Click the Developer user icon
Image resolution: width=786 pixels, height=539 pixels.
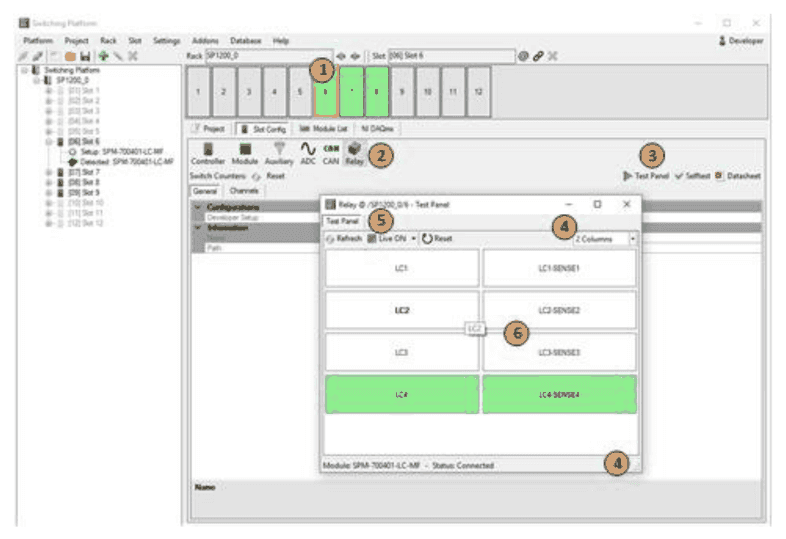[722, 41]
